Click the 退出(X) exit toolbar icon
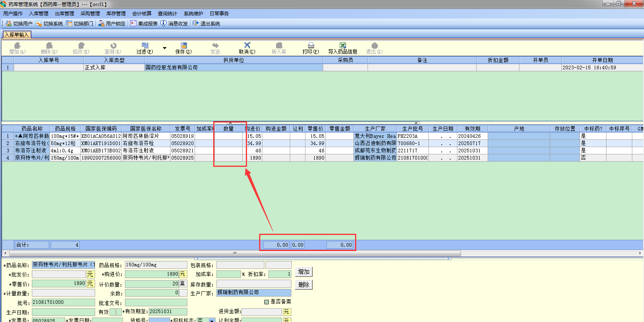Image resolution: width=644 pixels, height=322 pixels. tap(374, 46)
